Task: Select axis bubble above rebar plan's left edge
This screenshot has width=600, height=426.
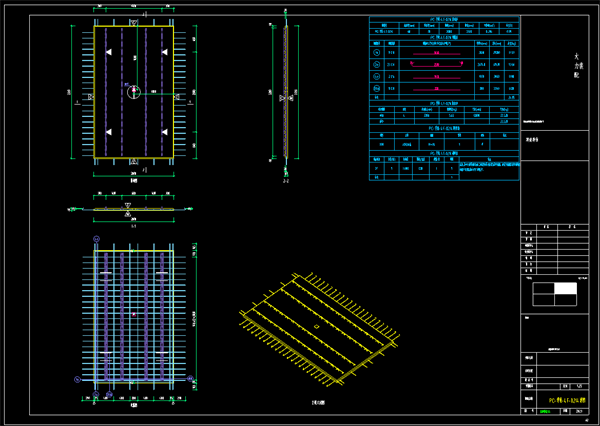Action: click(96, 239)
